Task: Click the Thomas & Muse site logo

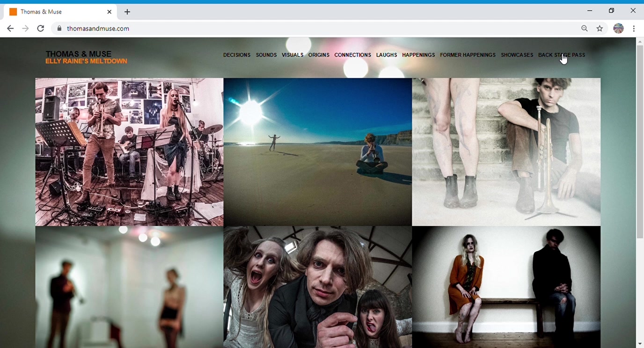Action: 79,54
